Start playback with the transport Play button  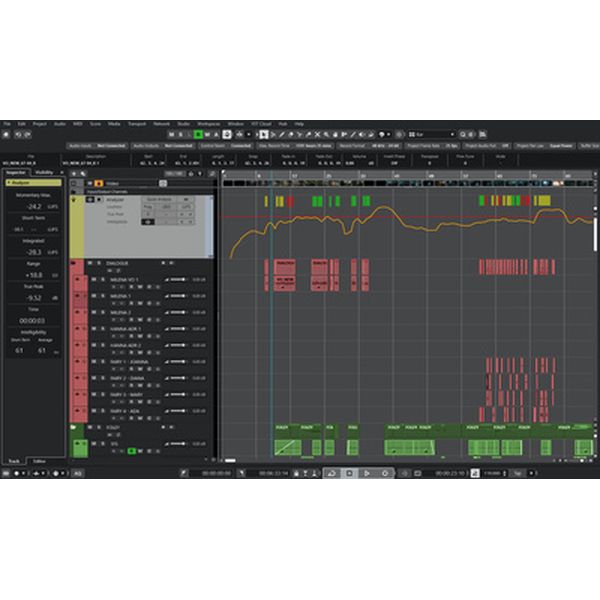pyautogui.click(x=366, y=472)
